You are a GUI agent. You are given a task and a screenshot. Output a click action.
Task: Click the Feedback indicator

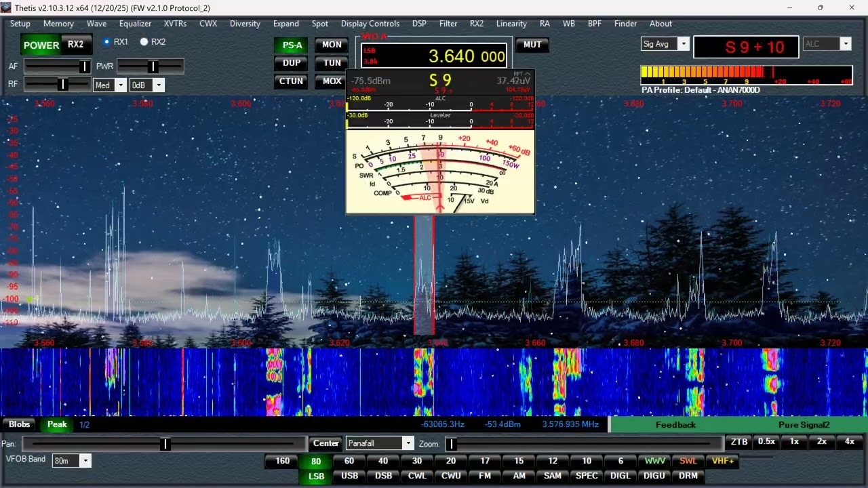pyautogui.click(x=675, y=425)
